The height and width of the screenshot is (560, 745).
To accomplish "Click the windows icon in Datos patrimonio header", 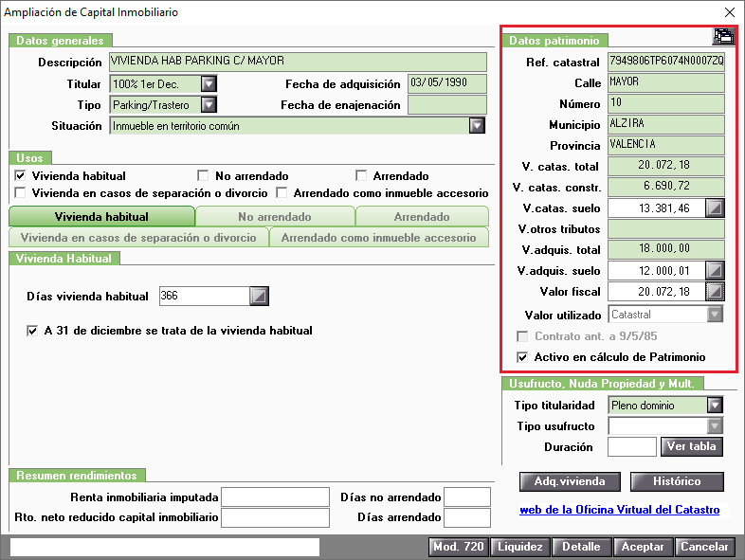I will pyautogui.click(x=723, y=37).
